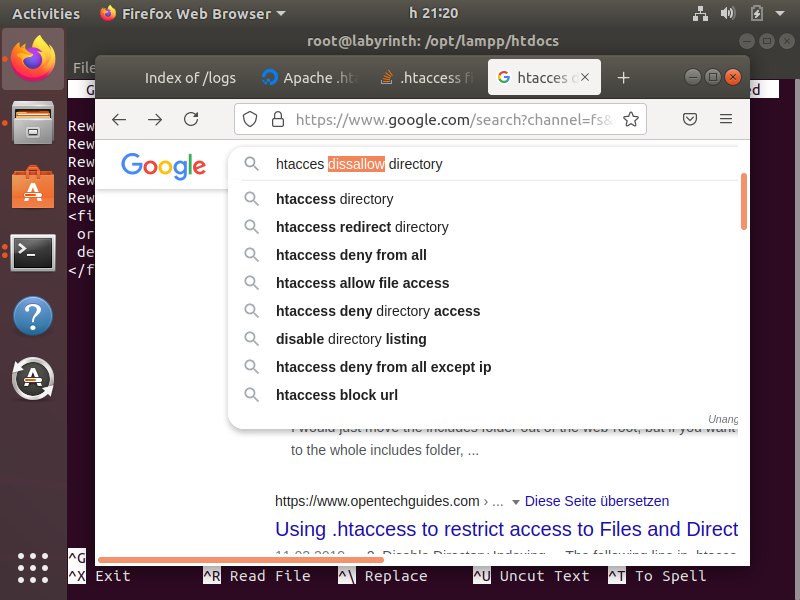Bookmark this page with the star icon
This screenshot has height=600, width=800.
click(631, 119)
